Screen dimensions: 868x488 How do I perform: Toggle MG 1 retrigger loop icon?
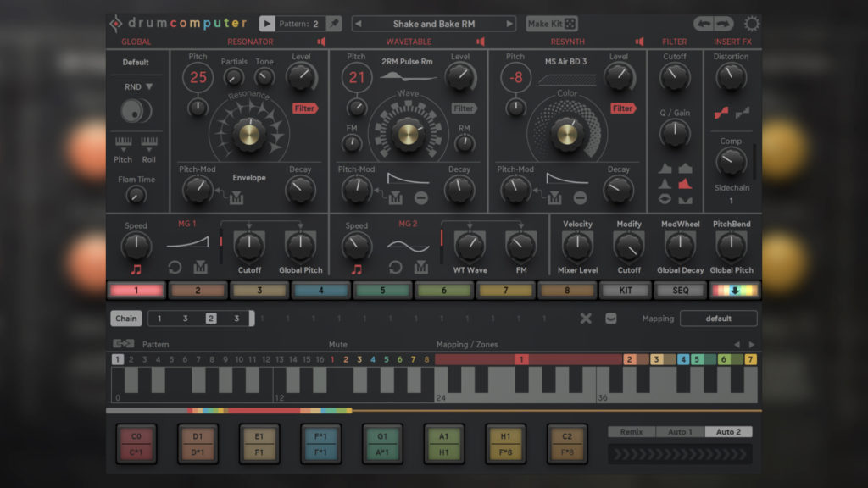[x=175, y=268]
